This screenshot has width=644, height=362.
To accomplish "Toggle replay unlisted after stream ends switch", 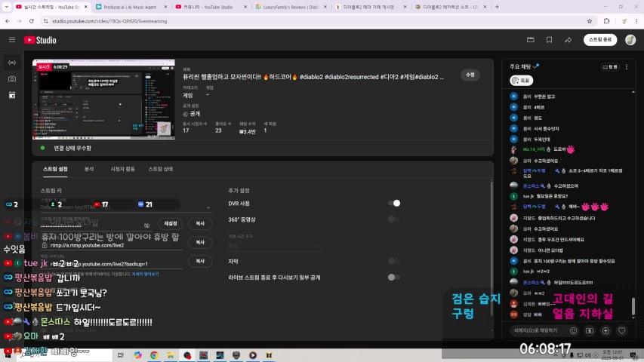I will pyautogui.click(x=394, y=277).
